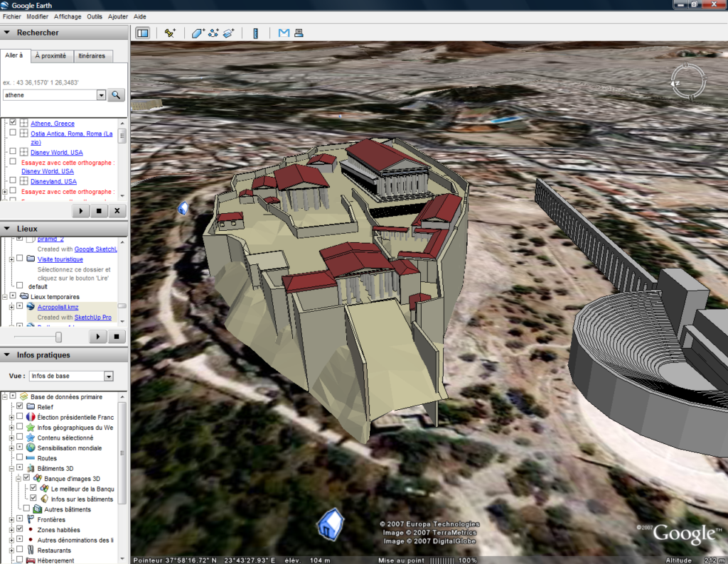Toggle the sidebar panel button in toolbar

tap(142, 33)
